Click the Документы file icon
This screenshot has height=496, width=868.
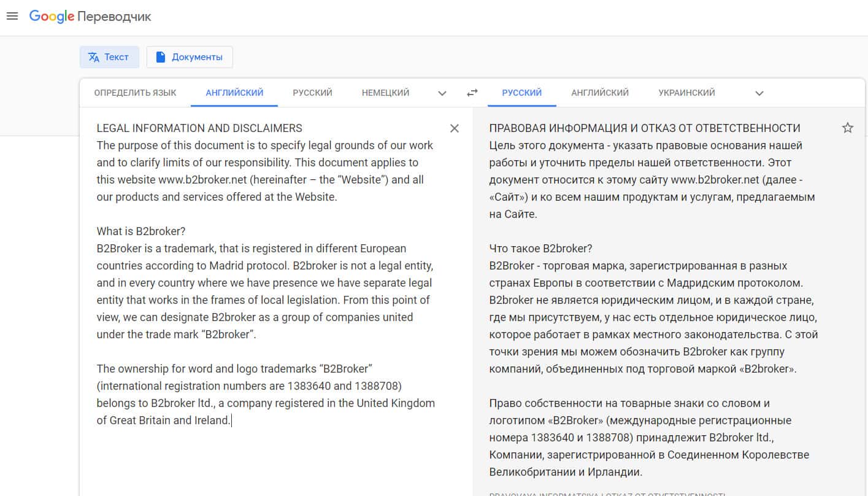click(x=161, y=57)
